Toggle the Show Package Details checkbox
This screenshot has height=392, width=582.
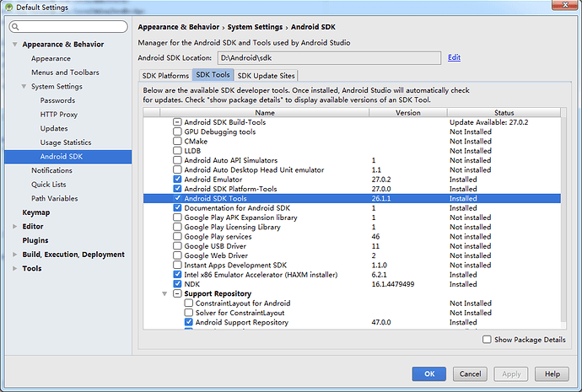(x=487, y=339)
